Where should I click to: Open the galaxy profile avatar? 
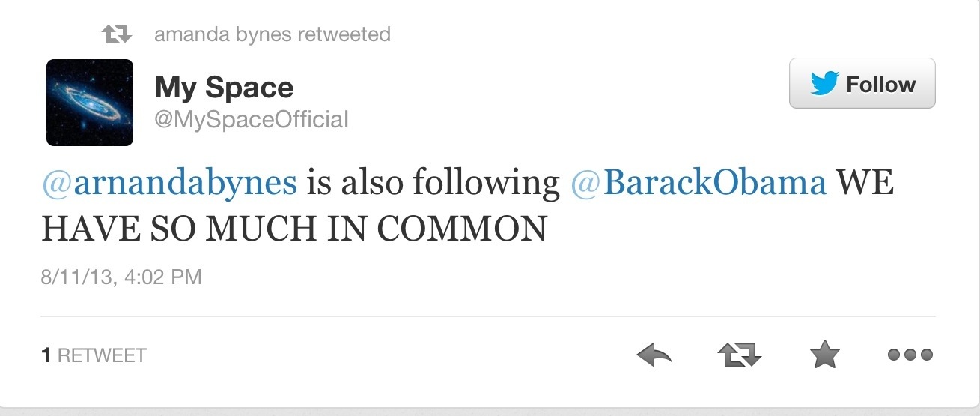point(90,103)
